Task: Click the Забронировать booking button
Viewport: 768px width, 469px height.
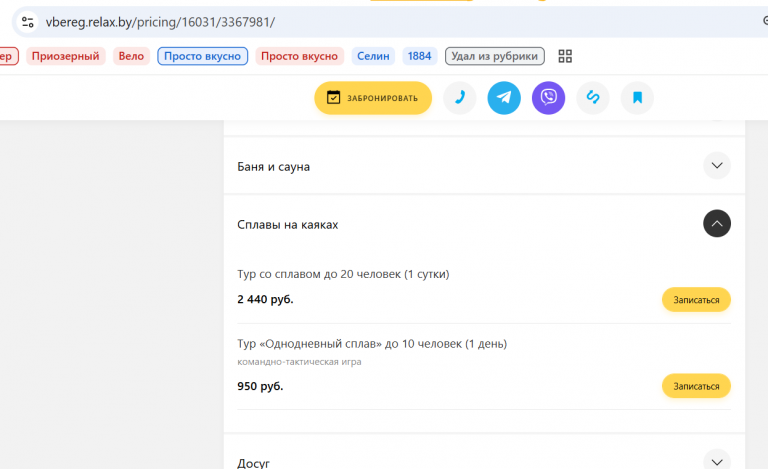Action: [x=373, y=98]
